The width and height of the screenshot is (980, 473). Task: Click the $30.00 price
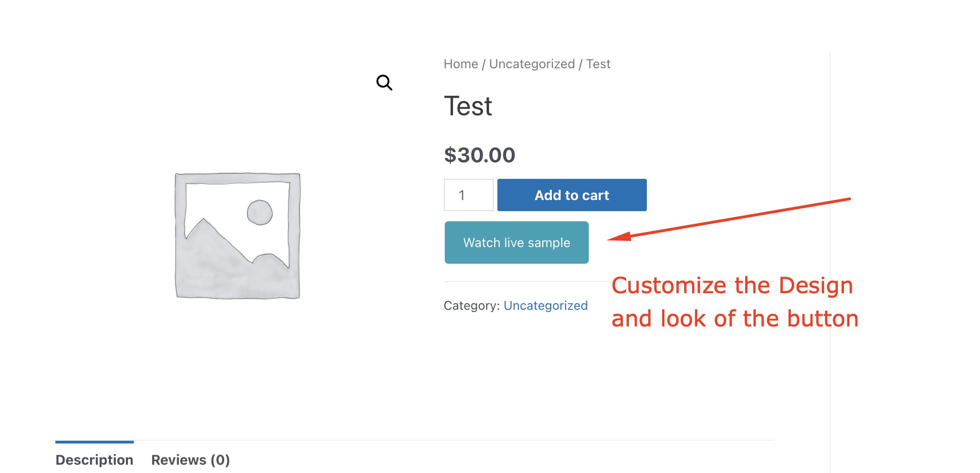pyautogui.click(x=479, y=155)
